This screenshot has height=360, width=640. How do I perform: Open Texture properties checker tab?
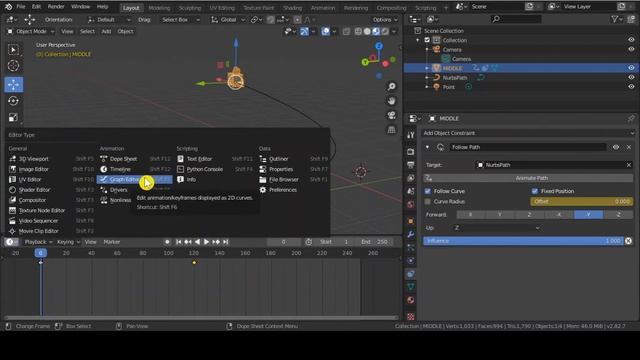pyautogui.click(x=411, y=316)
